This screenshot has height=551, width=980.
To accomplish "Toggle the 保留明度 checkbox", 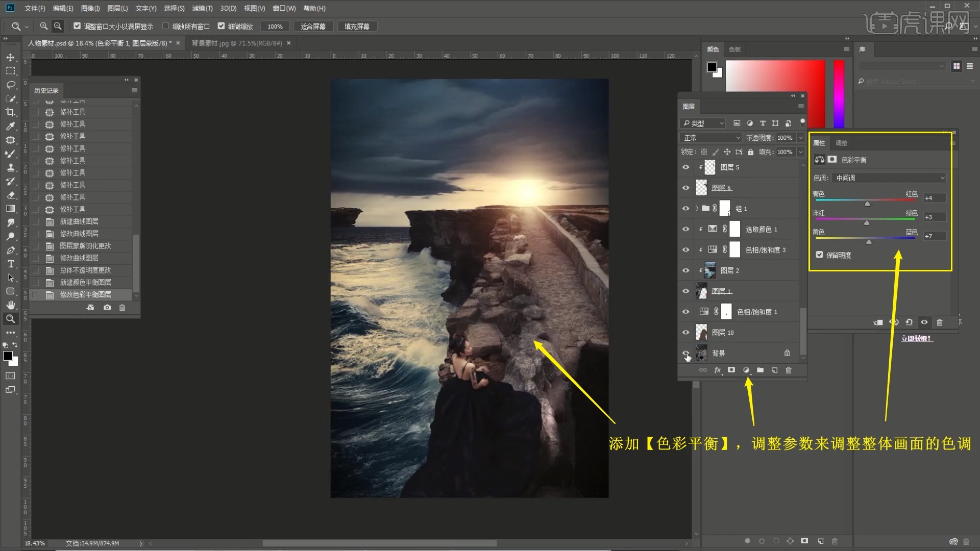I will click(x=819, y=255).
